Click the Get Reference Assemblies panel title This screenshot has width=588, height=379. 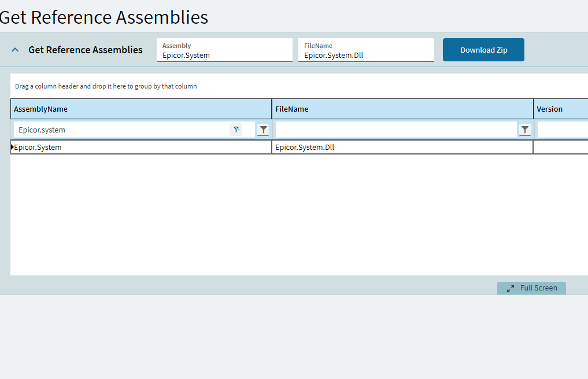(86, 50)
